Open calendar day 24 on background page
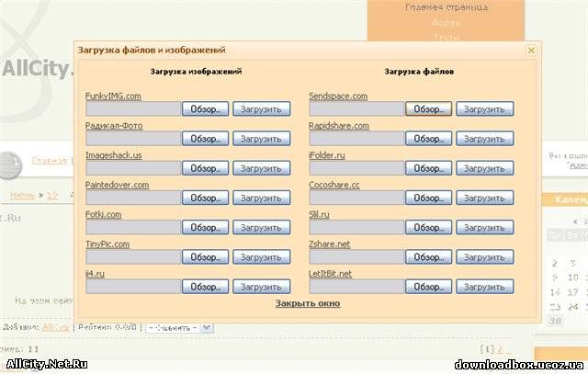The width and height of the screenshot is (588, 374). (572, 307)
